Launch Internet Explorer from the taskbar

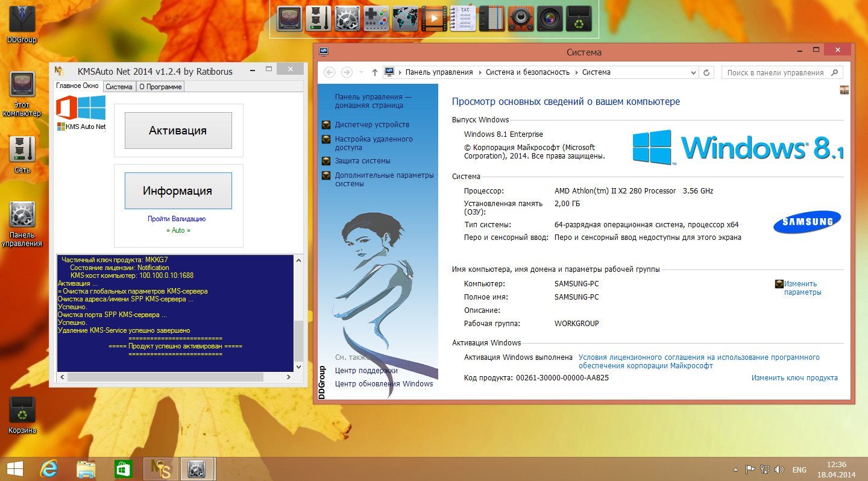point(49,469)
